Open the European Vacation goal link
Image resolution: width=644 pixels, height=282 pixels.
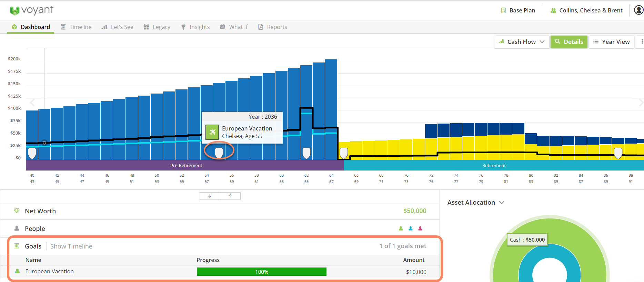click(x=49, y=271)
